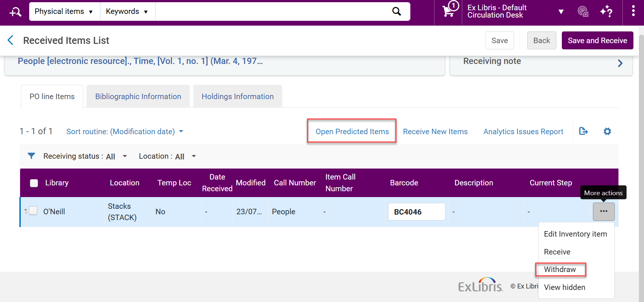The height and width of the screenshot is (302, 644).
Task: Click the O'Neill library cell
Action: (54, 212)
